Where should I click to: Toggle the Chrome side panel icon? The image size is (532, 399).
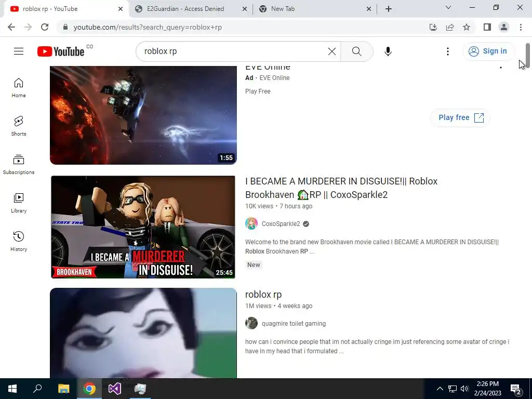[x=487, y=27]
